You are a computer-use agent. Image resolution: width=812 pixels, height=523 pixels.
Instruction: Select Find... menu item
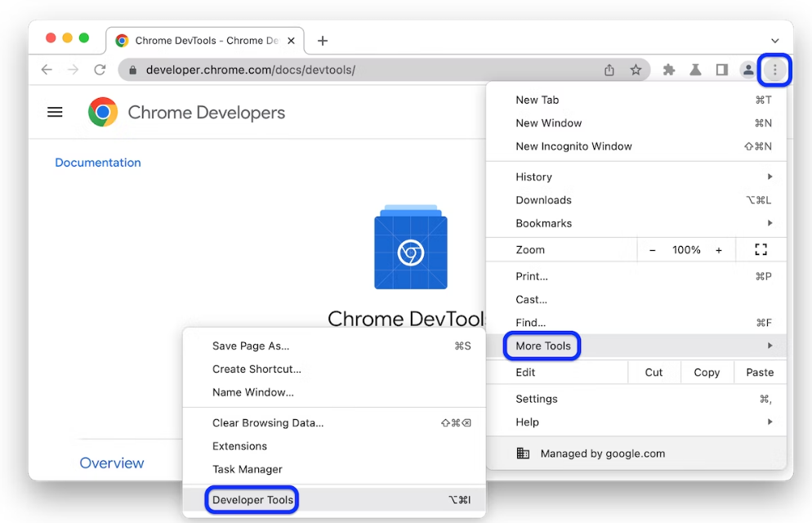click(636, 323)
